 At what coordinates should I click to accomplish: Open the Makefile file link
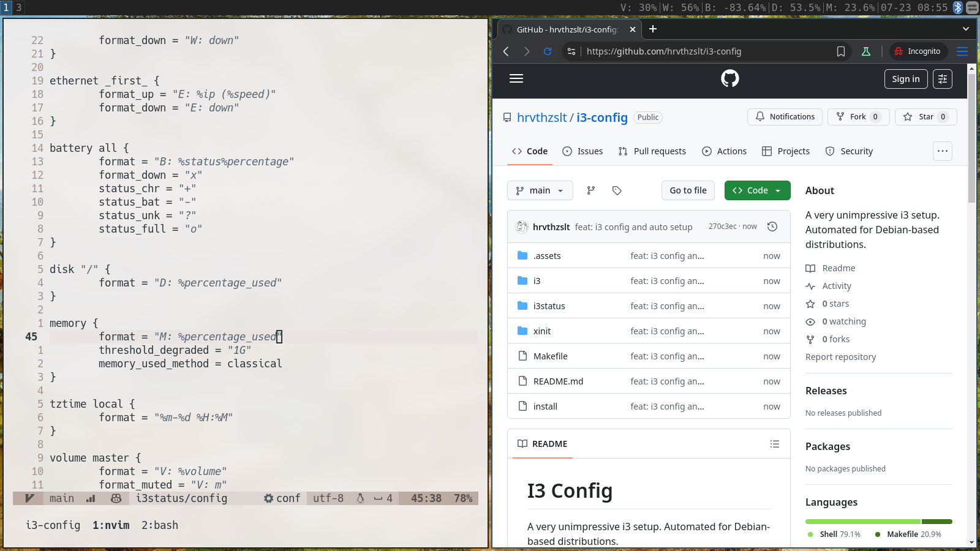[x=550, y=356]
